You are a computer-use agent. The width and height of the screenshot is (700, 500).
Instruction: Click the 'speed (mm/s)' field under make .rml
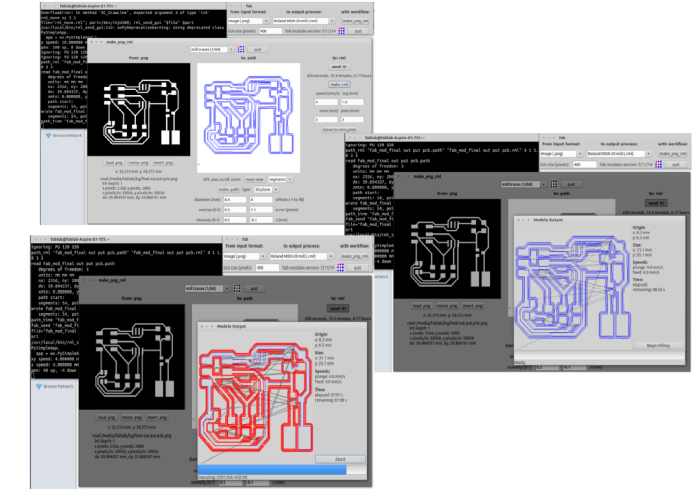(x=326, y=102)
